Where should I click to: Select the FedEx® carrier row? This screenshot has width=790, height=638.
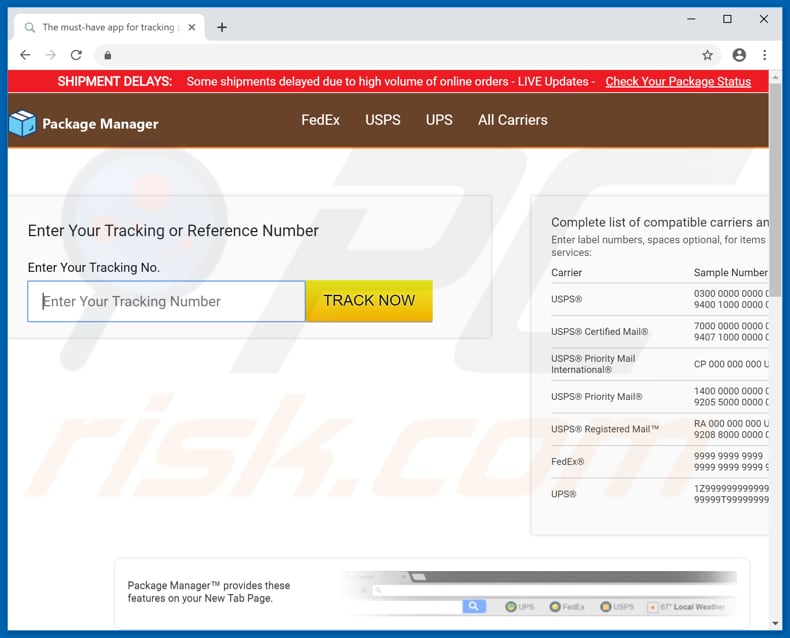coord(660,461)
